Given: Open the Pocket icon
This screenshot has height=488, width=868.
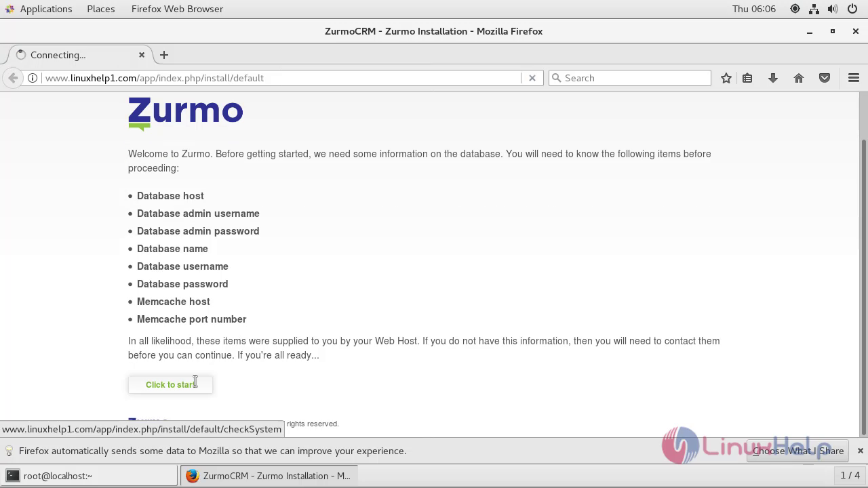Looking at the screenshot, I should (825, 78).
